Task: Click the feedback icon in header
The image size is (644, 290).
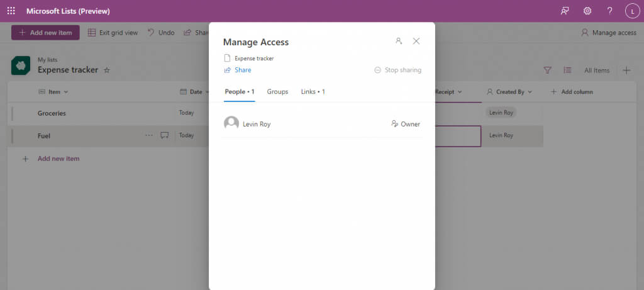Action: click(x=565, y=11)
